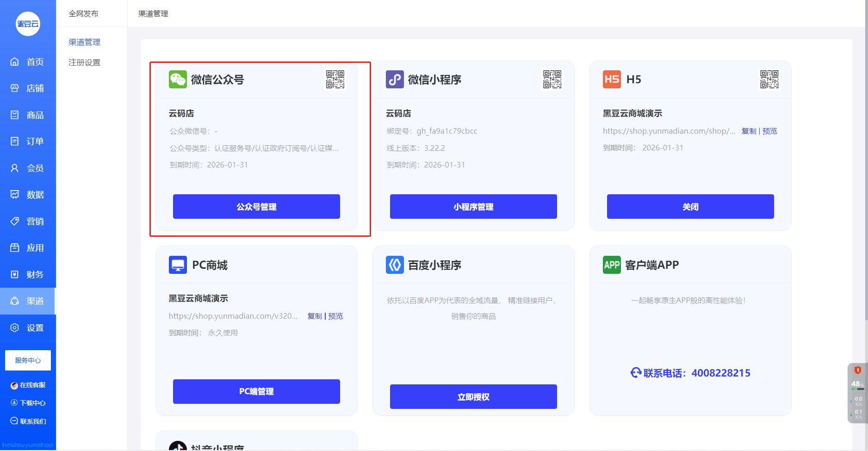
Task: Click the 关闭 button on H5 card
Action: pos(690,207)
